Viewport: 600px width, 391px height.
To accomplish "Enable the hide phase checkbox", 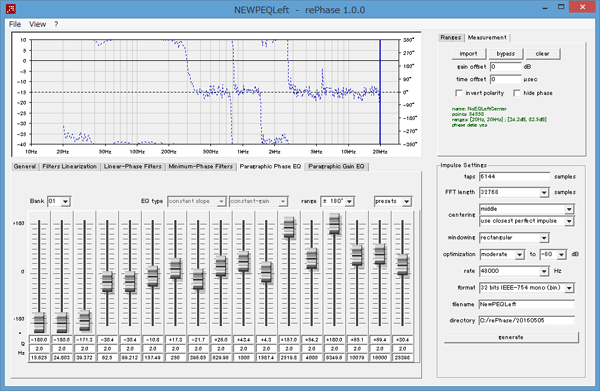I will tap(517, 93).
